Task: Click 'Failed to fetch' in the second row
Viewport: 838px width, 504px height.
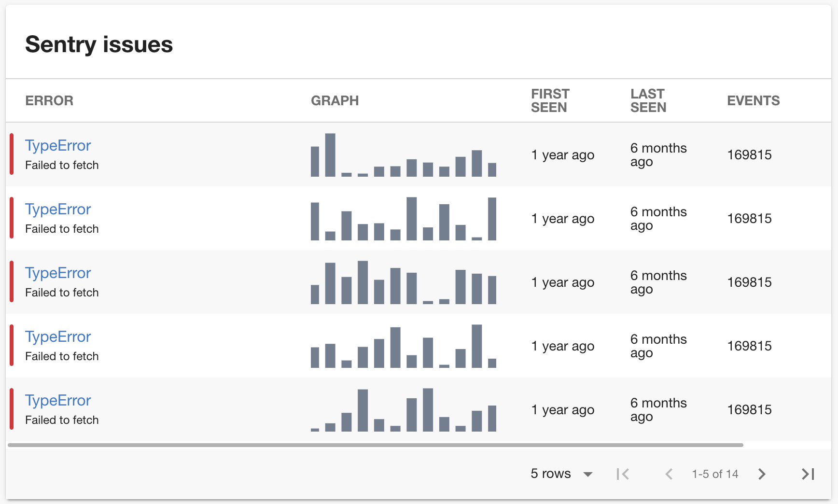Action: coord(62,229)
